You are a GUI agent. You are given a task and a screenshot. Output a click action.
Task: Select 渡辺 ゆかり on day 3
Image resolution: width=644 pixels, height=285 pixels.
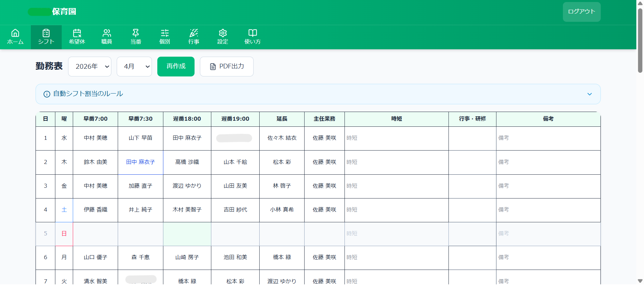(187, 186)
